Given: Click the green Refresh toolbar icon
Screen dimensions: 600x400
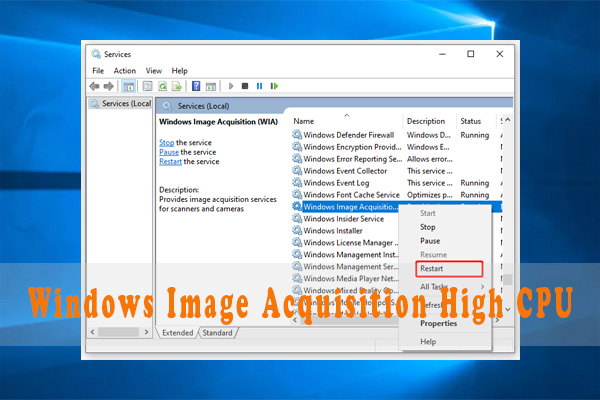Looking at the screenshot, I should [163, 86].
